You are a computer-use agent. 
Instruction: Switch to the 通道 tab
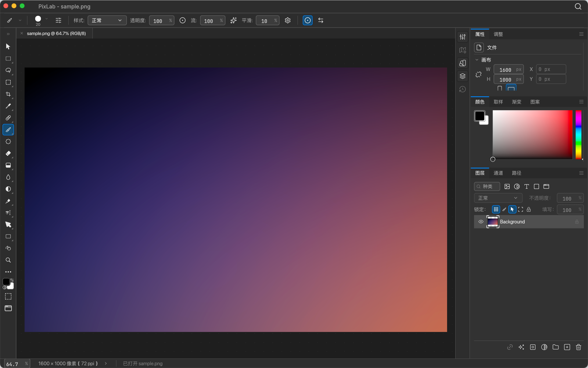pyautogui.click(x=498, y=173)
